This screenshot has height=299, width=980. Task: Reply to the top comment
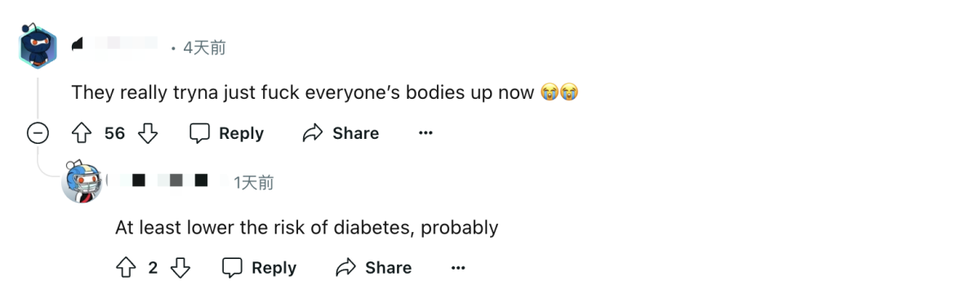[227, 133]
